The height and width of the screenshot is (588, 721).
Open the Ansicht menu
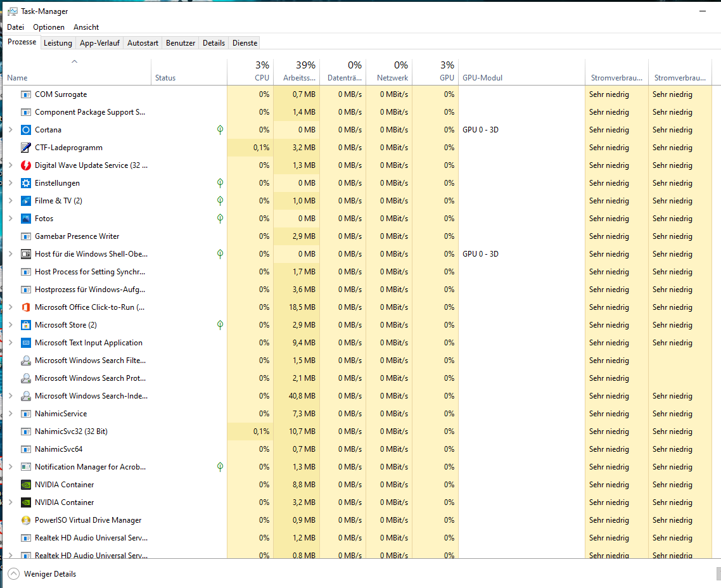coord(86,27)
